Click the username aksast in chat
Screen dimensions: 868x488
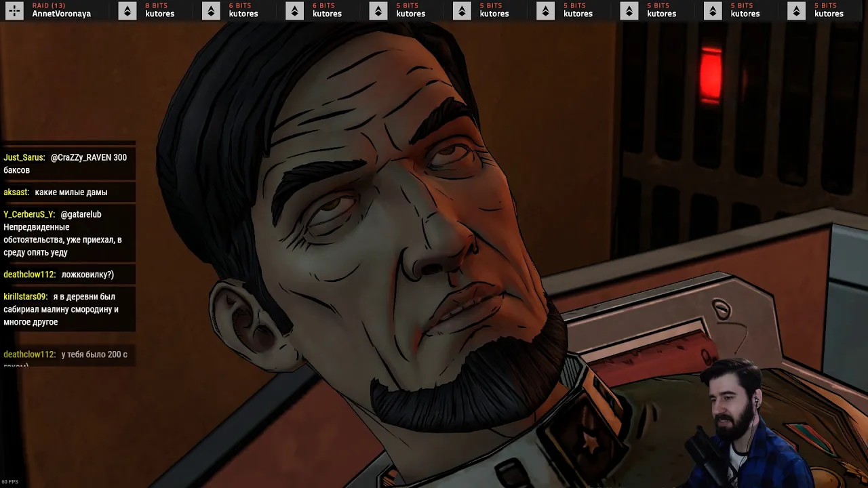(x=16, y=192)
